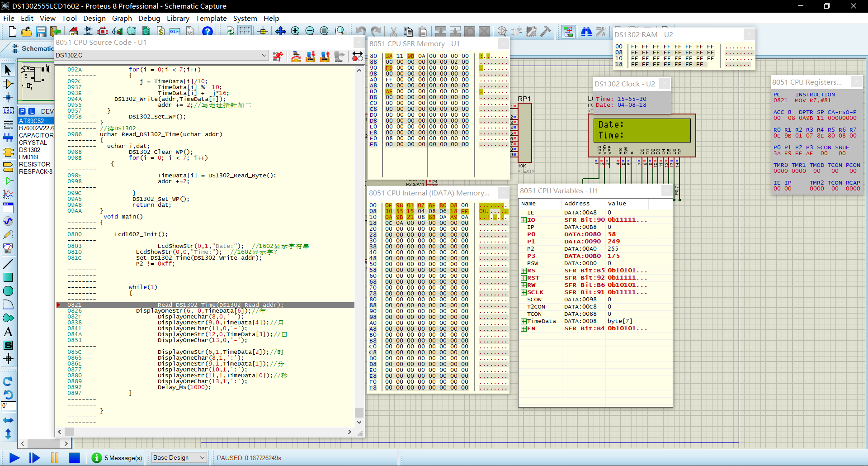The height and width of the screenshot is (466, 868).
Task: Select the Buses Mode tool
Action: [x=8, y=138]
